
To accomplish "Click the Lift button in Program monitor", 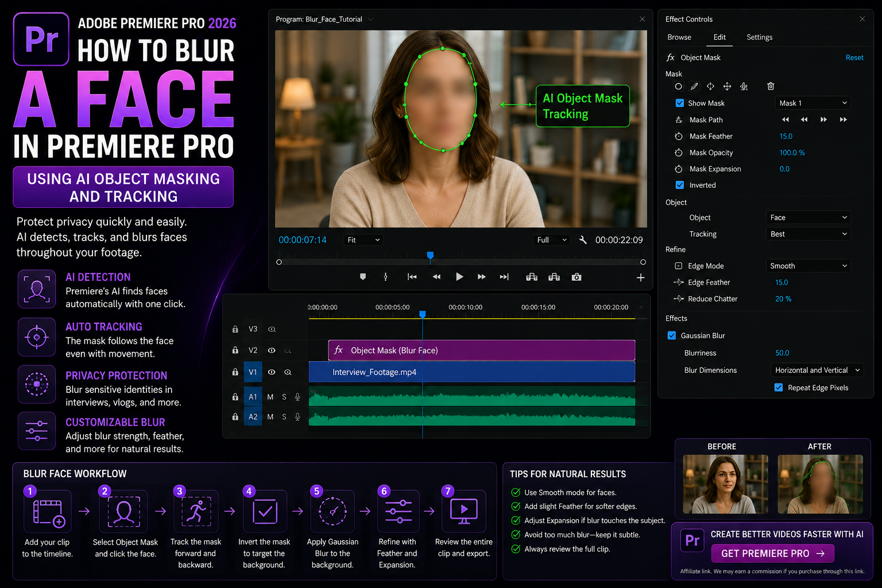I will pos(532,277).
